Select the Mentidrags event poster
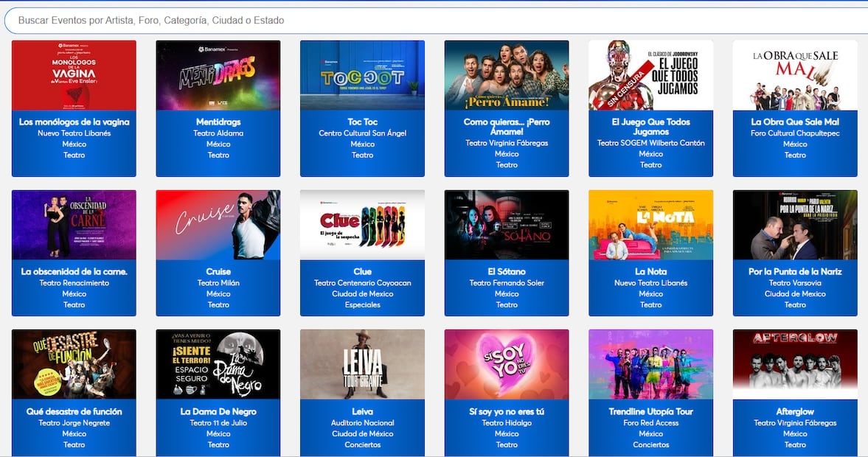The width and height of the screenshot is (868, 457). (218, 75)
